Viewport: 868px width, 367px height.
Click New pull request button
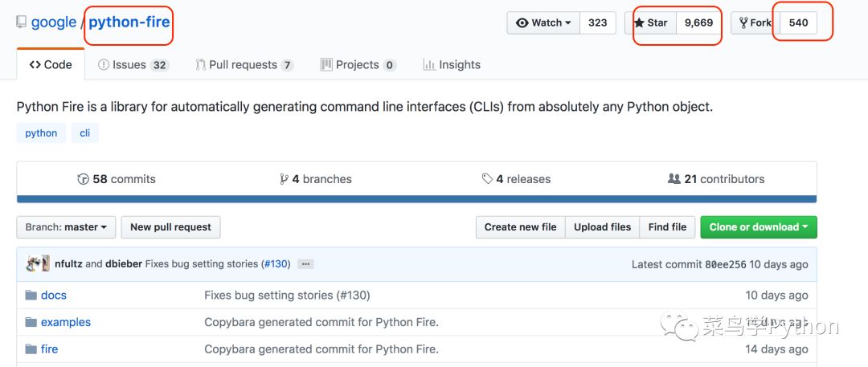[170, 227]
